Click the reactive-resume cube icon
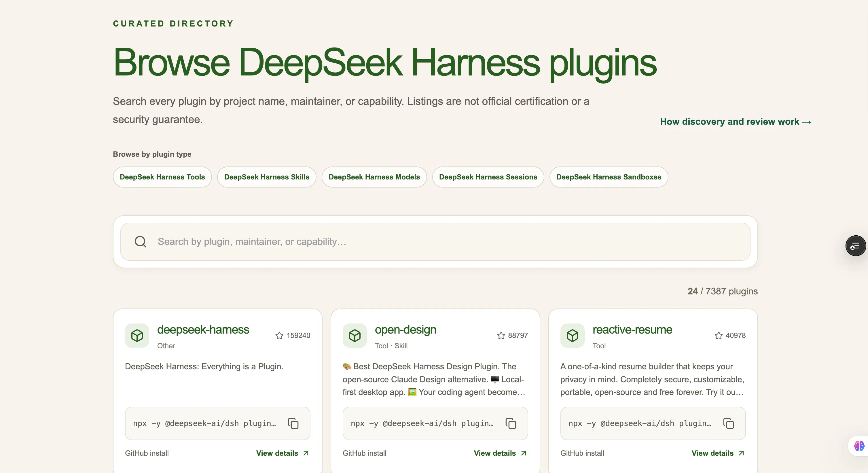This screenshot has height=473, width=868. click(x=573, y=335)
